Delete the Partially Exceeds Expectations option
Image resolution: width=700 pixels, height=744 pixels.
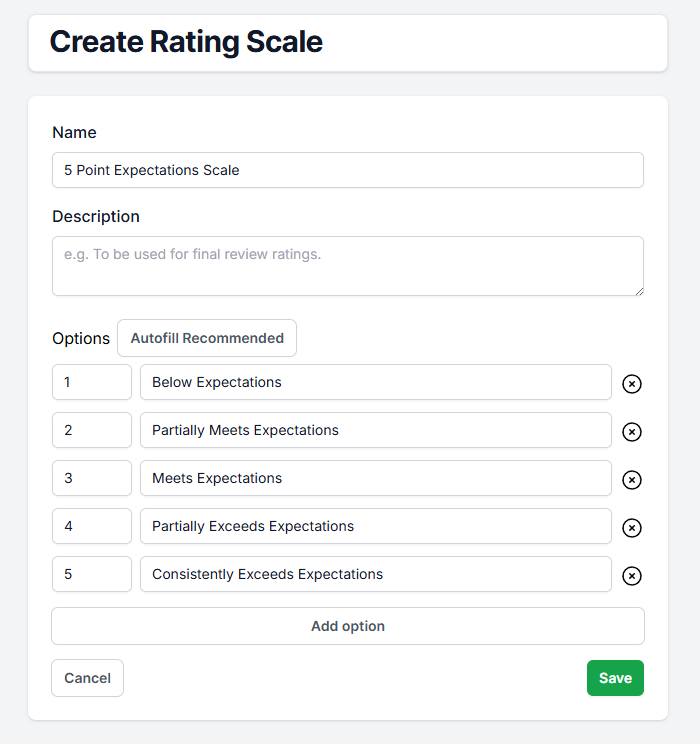[x=632, y=528]
